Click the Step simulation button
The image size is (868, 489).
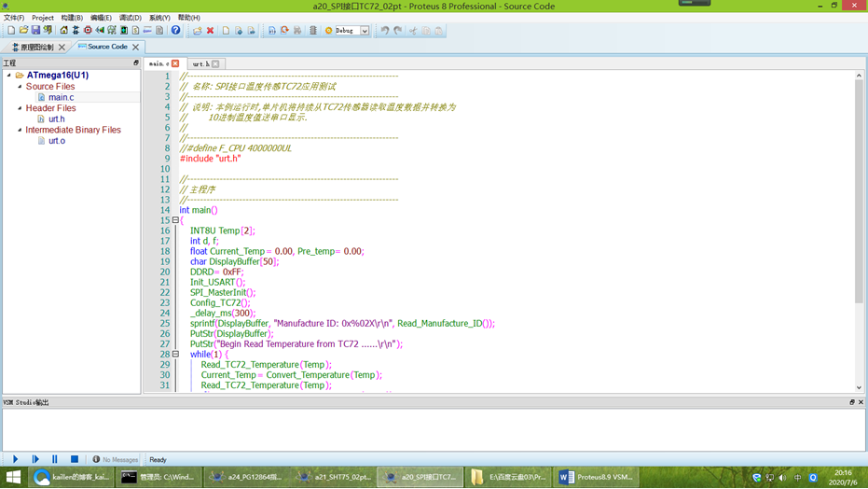coord(35,459)
